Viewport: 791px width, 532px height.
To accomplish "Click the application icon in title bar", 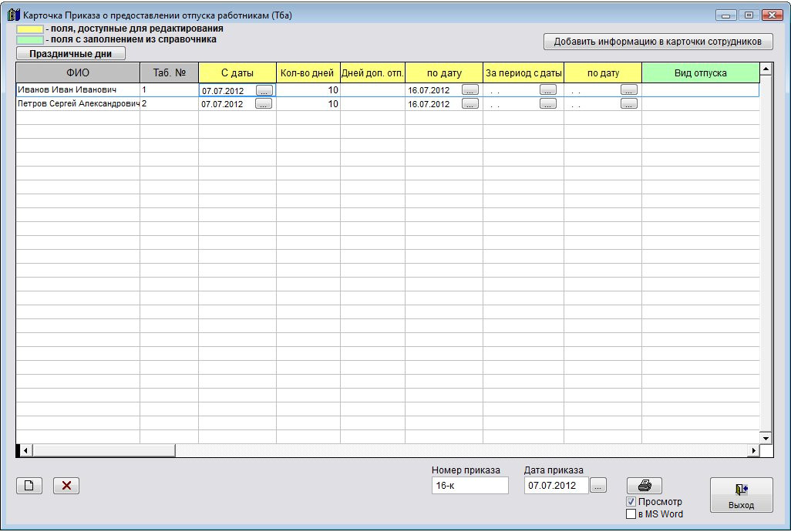I will pos(12,15).
